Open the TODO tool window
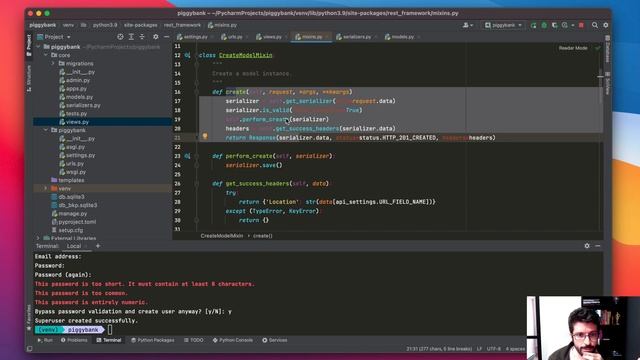This screenshot has height=360, width=640. pos(193,340)
